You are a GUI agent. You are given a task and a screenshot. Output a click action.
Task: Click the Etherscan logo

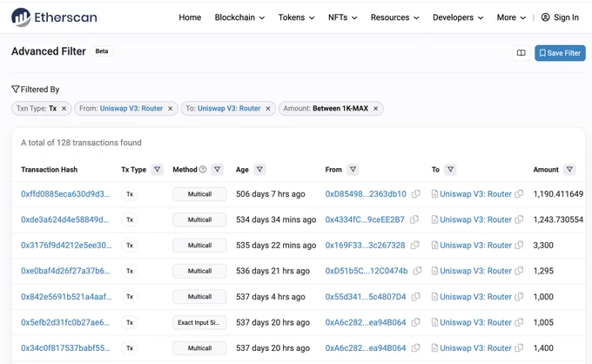(54, 17)
